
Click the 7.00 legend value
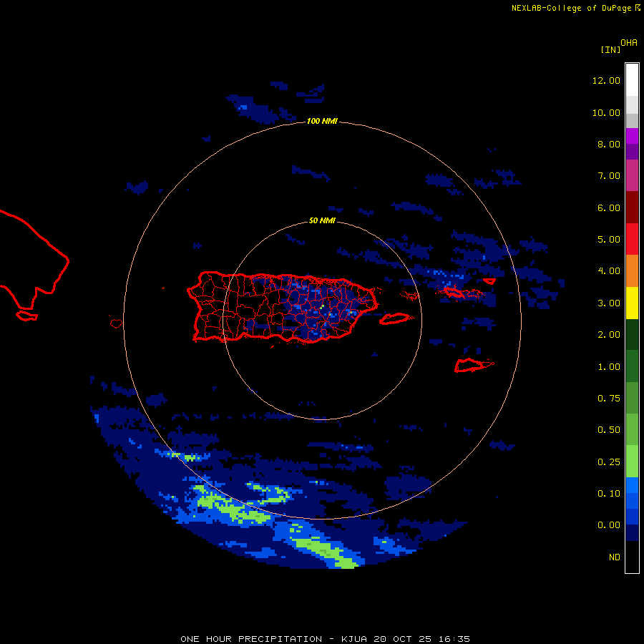609,176
